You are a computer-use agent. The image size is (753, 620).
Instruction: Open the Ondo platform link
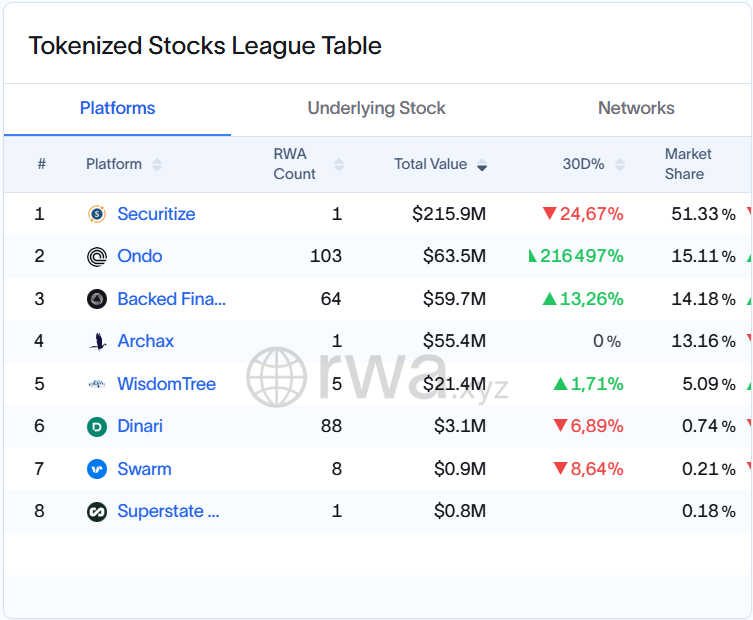point(140,256)
